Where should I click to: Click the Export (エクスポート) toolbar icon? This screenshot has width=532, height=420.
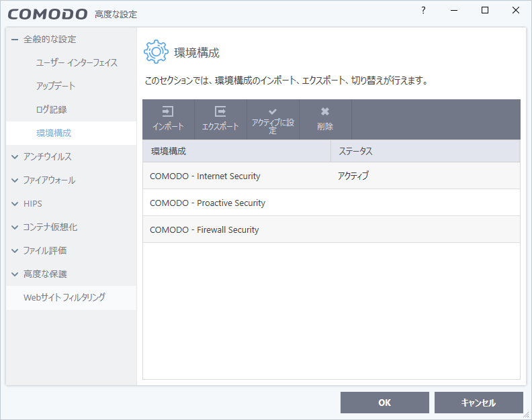tap(220, 112)
